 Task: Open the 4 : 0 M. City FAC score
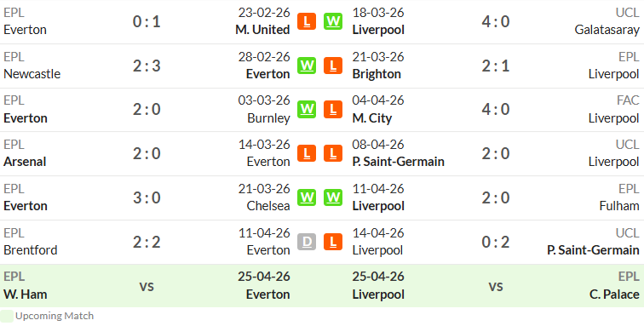(x=496, y=110)
